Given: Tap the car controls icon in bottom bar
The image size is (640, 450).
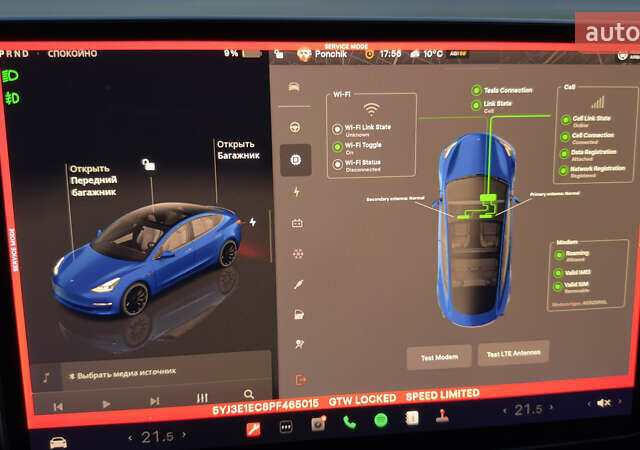Looking at the screenshot, I should click(x=58, y=442).
